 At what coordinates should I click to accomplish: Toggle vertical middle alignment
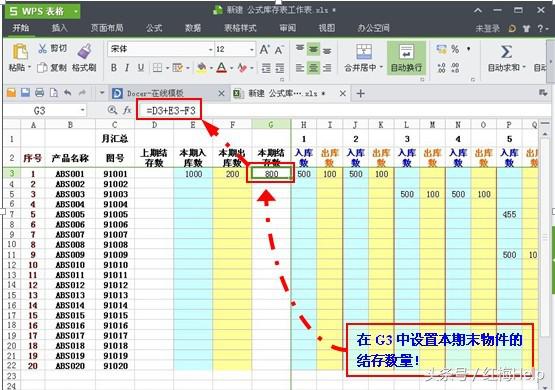[313, 49]
